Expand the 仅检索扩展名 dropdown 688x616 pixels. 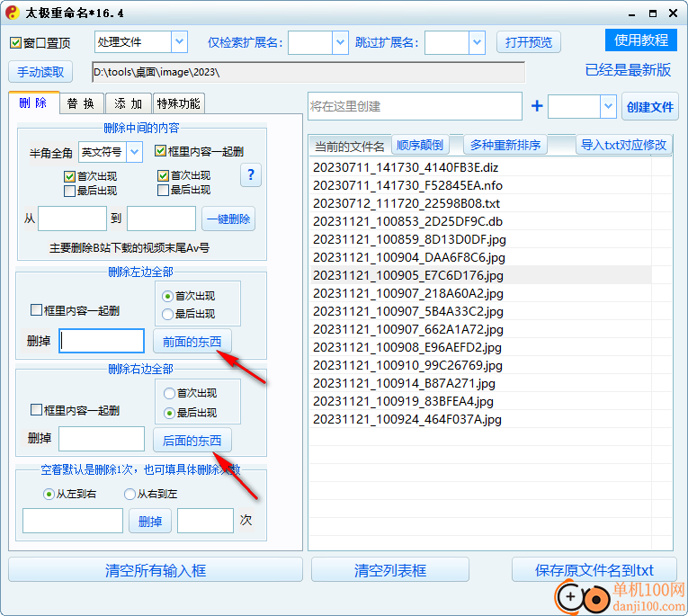[340, 42]
